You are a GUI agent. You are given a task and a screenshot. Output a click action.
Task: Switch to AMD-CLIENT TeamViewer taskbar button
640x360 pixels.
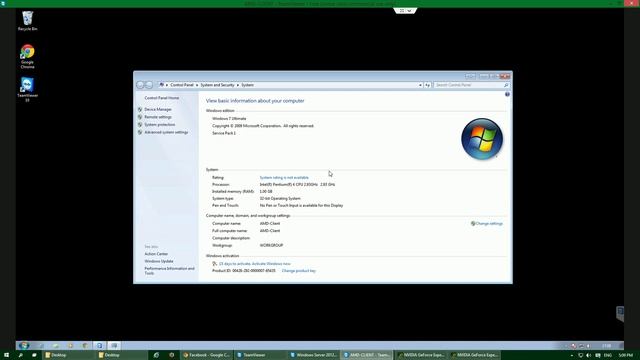pos(367,355)
